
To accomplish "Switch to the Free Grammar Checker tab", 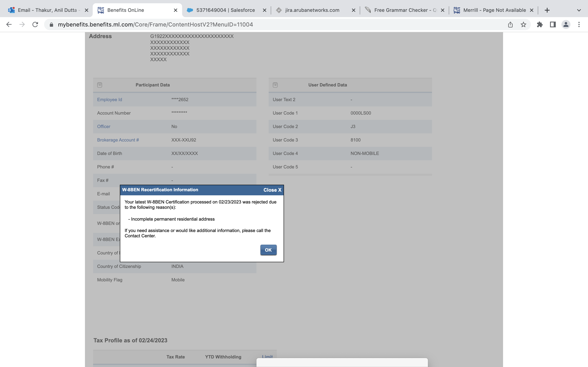I will 404,10.
